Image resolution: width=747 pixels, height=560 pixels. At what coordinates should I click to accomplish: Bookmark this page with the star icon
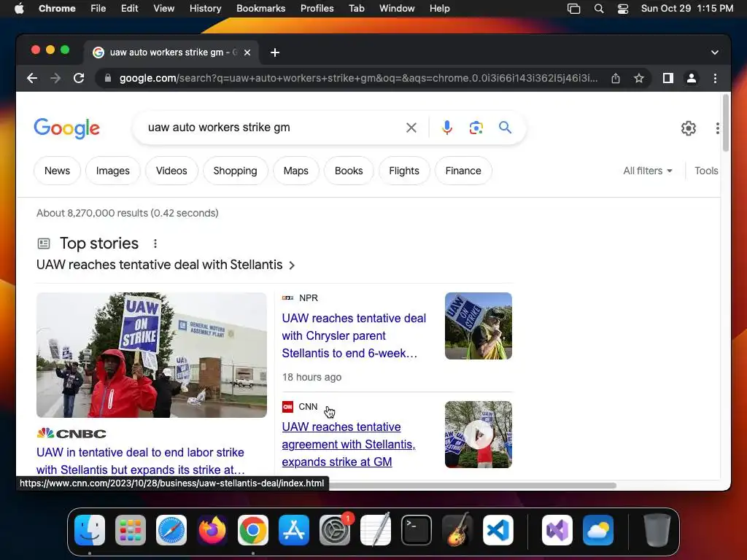coord(639,78)
